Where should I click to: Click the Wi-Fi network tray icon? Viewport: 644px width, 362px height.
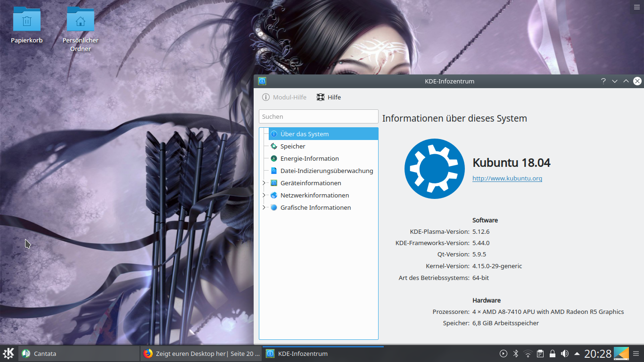pos(528,353)
